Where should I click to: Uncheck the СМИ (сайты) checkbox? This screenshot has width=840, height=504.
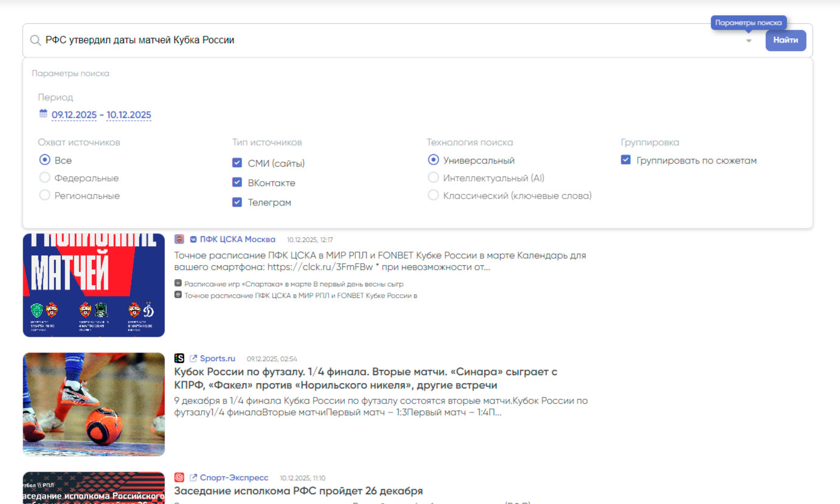click(237, 164)
